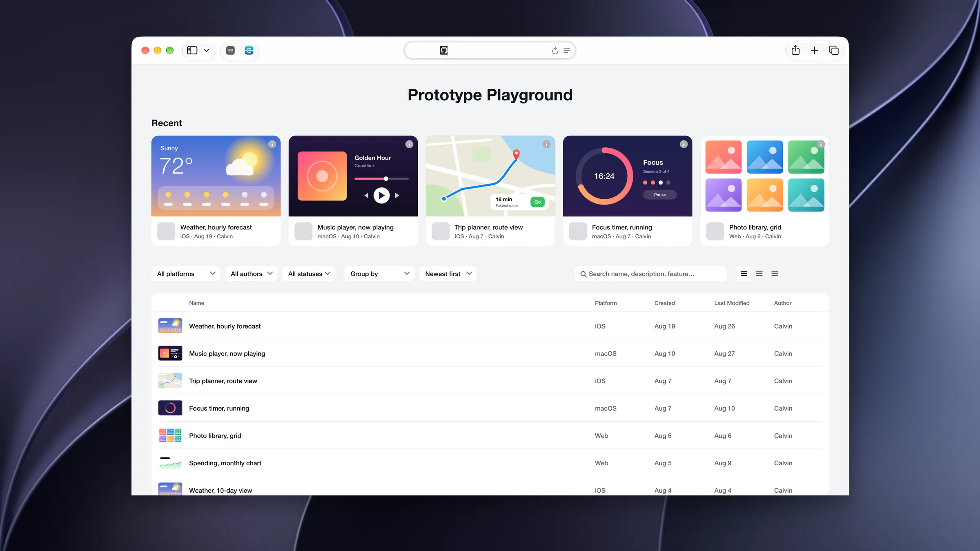Click the info icon on the Music player card

[409, 144]
